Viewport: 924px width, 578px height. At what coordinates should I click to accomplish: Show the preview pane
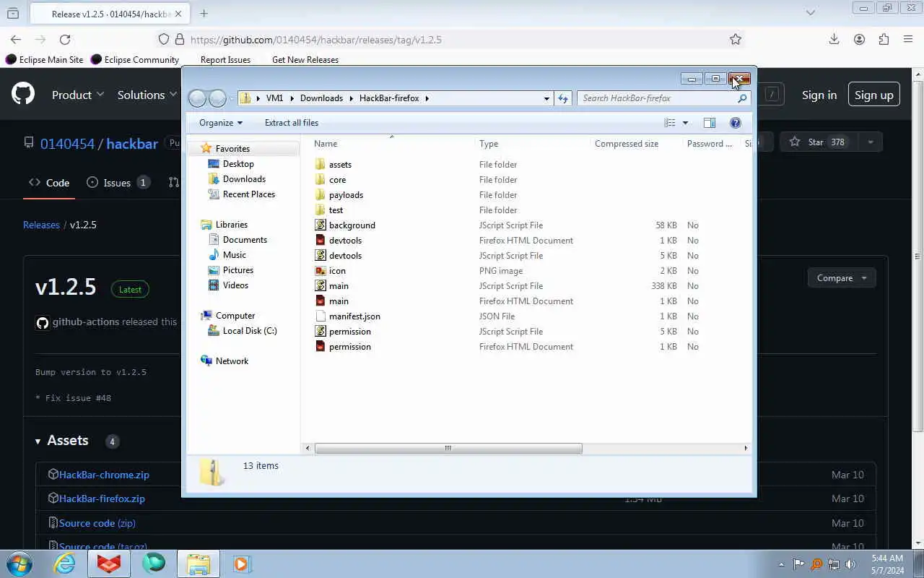pos(710,123)
